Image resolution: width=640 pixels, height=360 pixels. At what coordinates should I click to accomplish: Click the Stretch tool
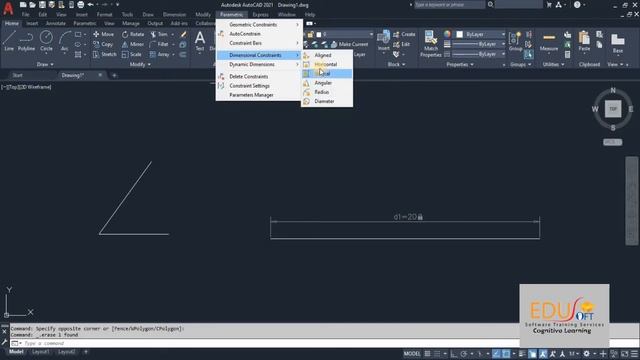[x=104, y=54]
